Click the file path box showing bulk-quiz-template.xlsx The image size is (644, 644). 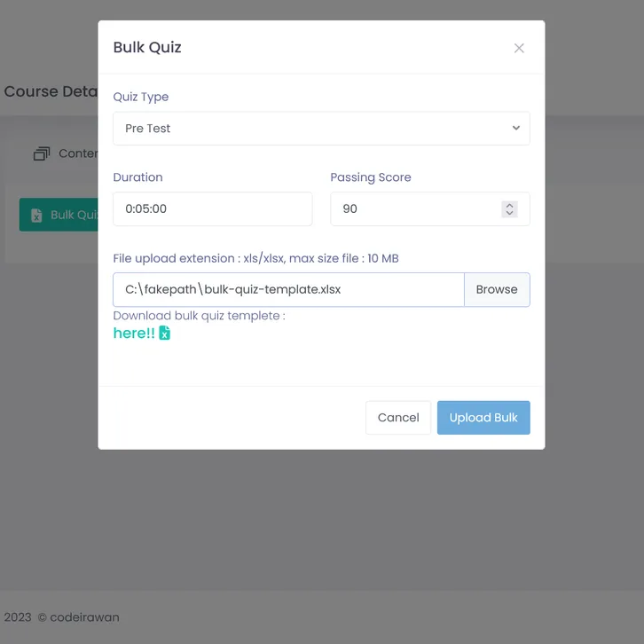coord(288,289)
